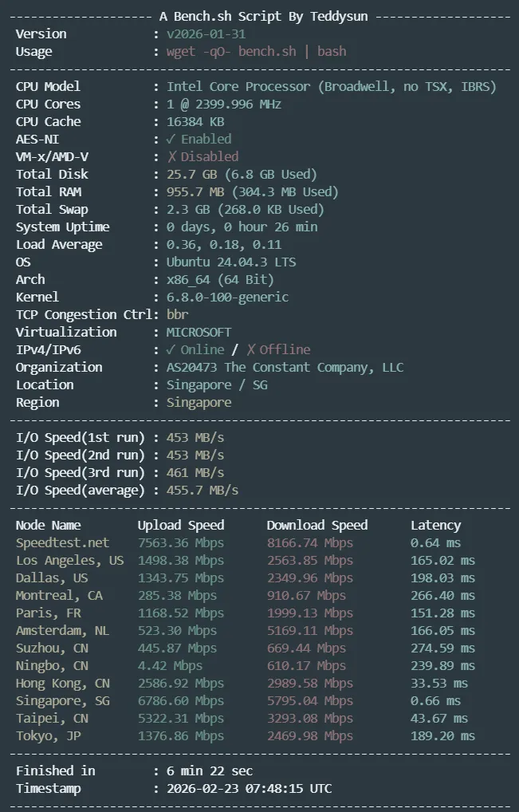Click the Timestamp date value

(249, 788)
